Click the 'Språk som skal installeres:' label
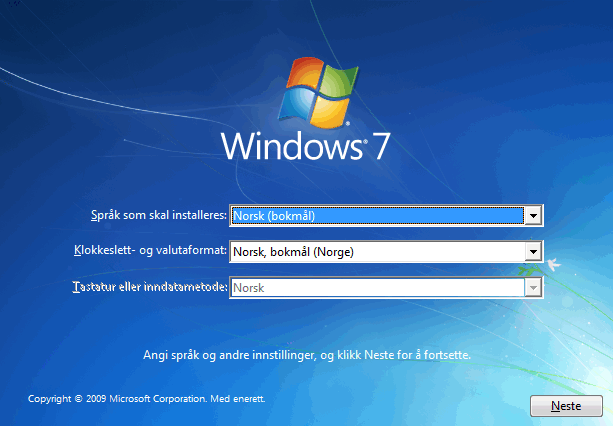This screenshot has height=426, width=613. click(x=159, y=215)
